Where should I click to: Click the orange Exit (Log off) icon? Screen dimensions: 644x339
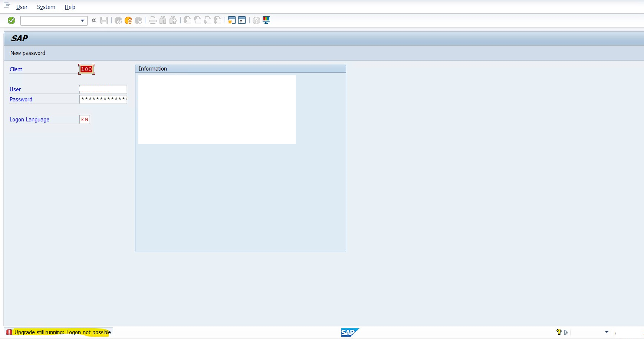click(x=128, y=20)
